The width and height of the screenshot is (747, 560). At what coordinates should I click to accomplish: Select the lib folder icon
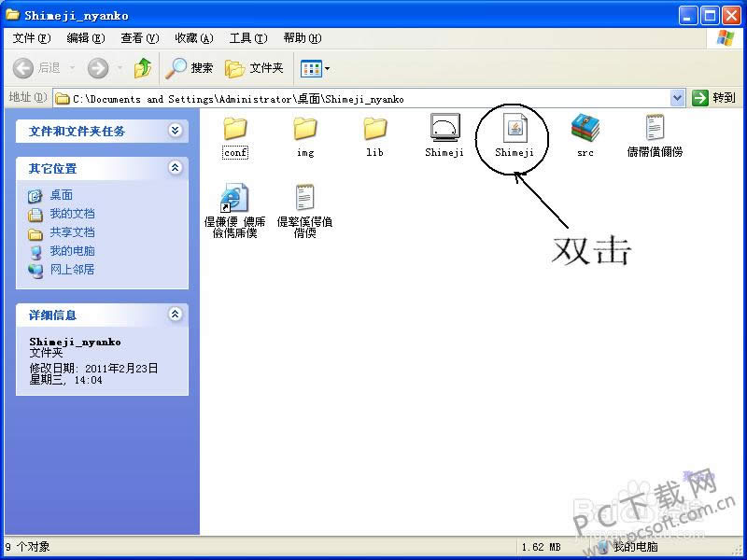(x=374, y=128)
